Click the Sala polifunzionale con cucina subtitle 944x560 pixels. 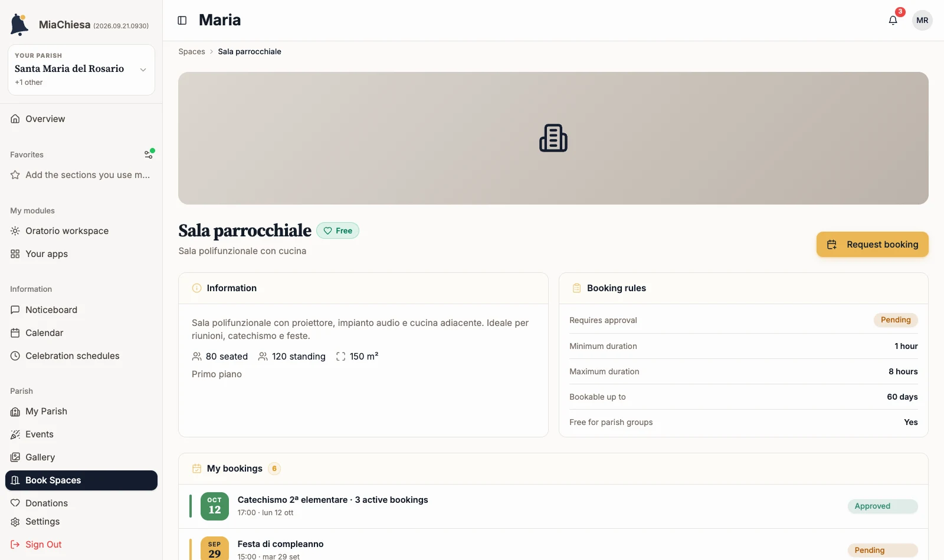click(242, 251)
